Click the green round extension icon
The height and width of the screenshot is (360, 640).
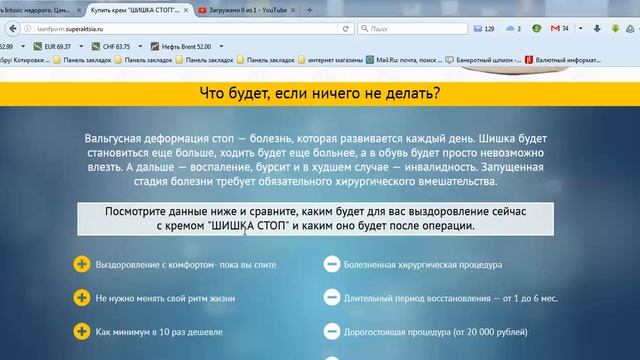[x=537, y=28]
